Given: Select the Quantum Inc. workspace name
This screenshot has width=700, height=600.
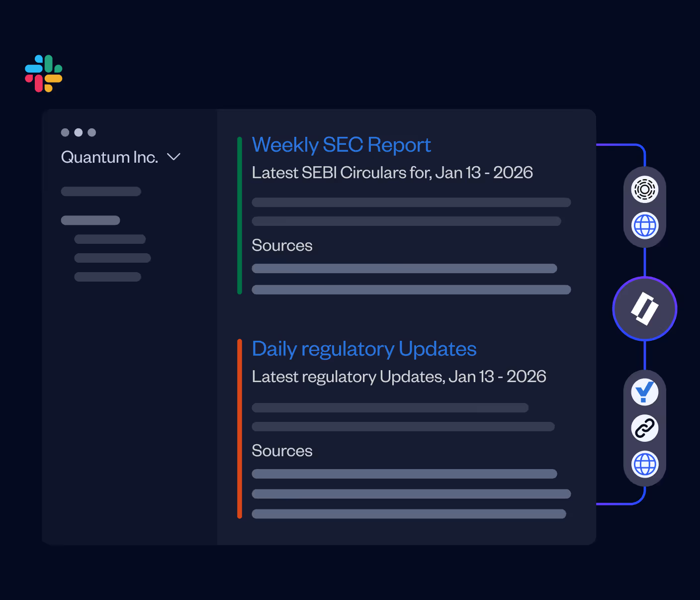Looking at the screenshot, I should pos(109,157).
